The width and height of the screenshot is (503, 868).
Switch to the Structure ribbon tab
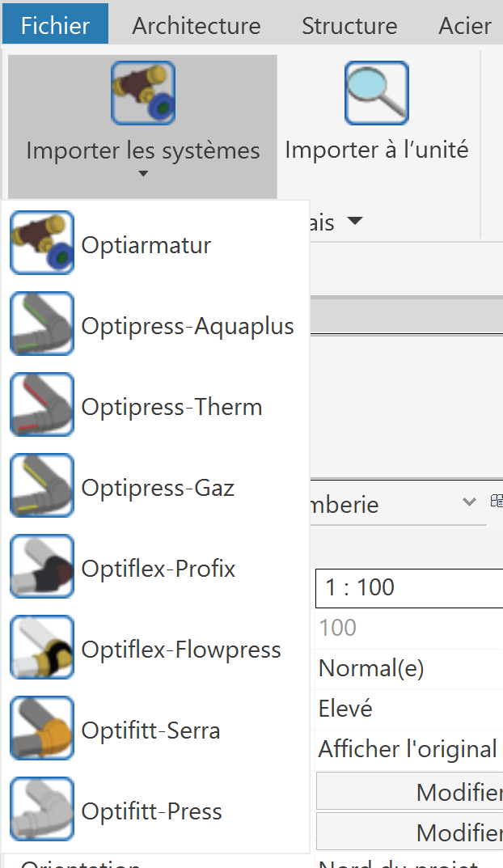coord(349,25)
